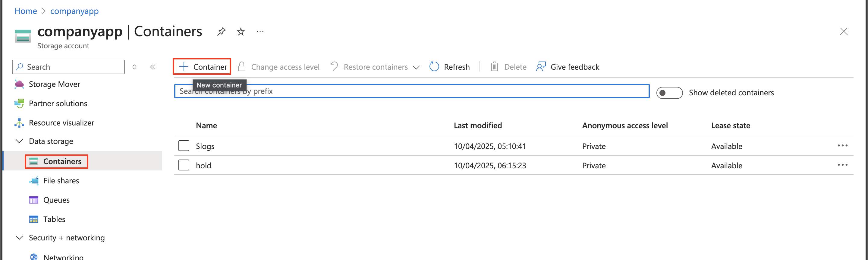The image size is (868, 260).
Task: Click the Tables grid icon
Action: tap(34, 219)
